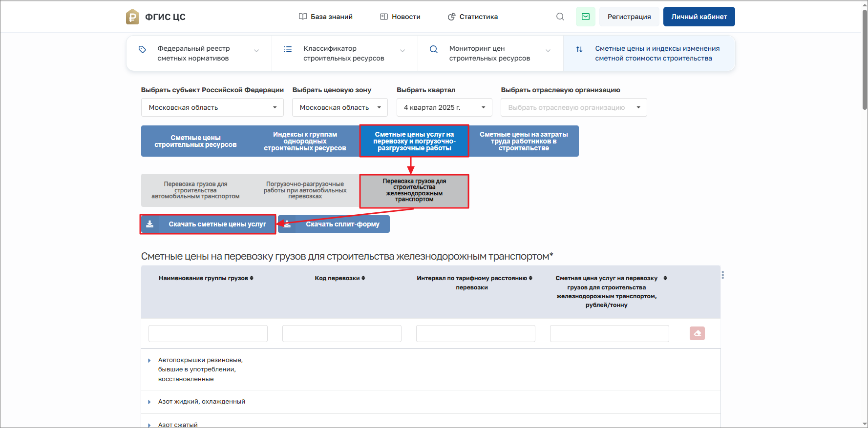Expand row Азот сжатый
Image resolution: width=868 pixels, height=428 pixels.
click(149, 425)
